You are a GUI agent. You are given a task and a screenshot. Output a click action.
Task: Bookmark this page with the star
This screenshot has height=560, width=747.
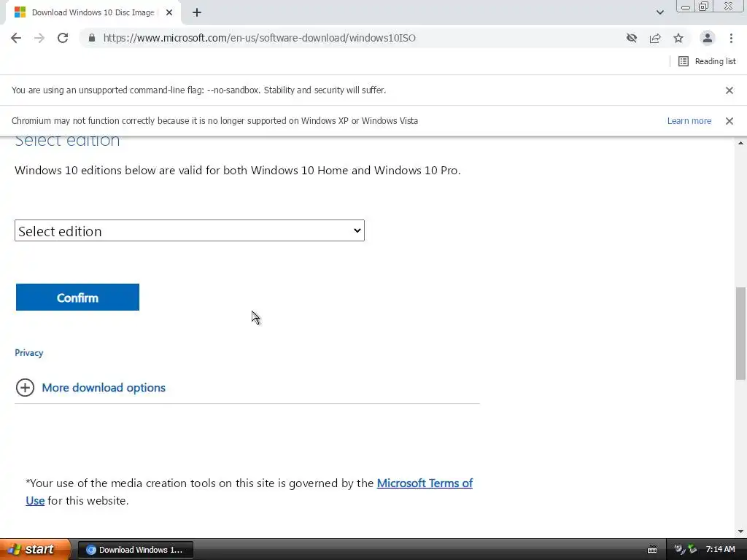(x=678, y=38)
